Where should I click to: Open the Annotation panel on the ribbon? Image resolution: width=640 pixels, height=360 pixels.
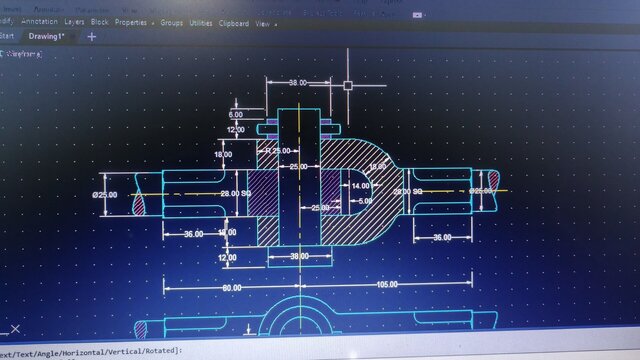39,21
